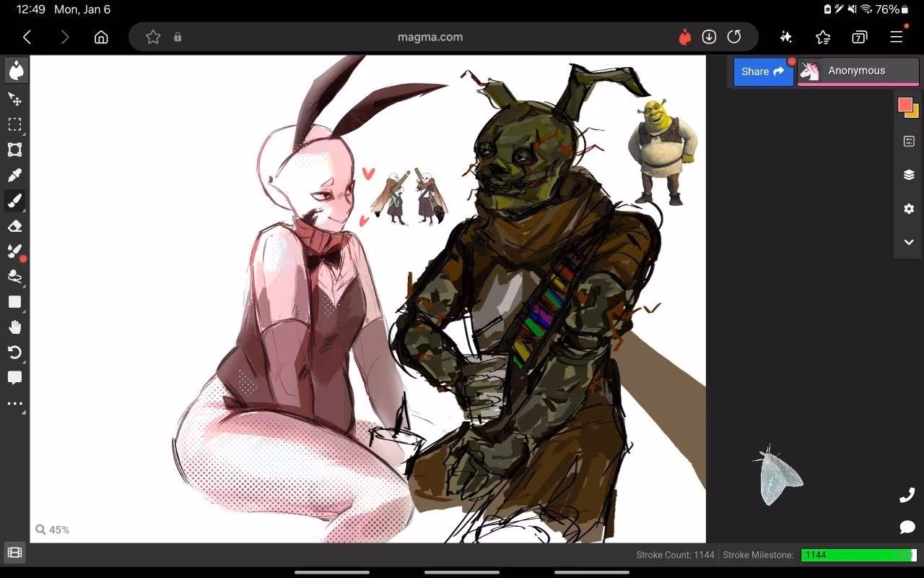Select the rectangular selection tool

coord(15,124)
